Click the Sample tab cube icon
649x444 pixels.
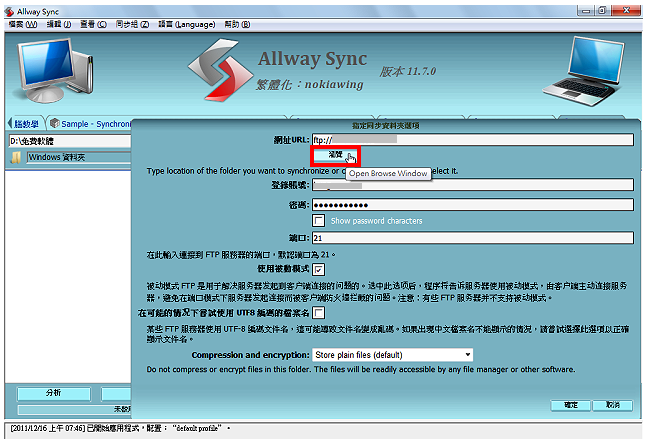55,123
